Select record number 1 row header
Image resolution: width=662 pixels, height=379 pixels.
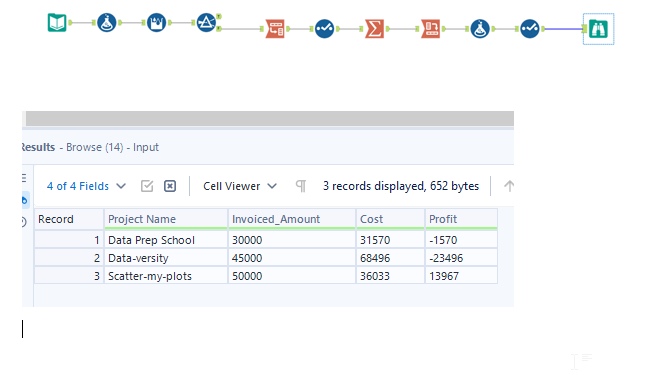coord(69,240)
